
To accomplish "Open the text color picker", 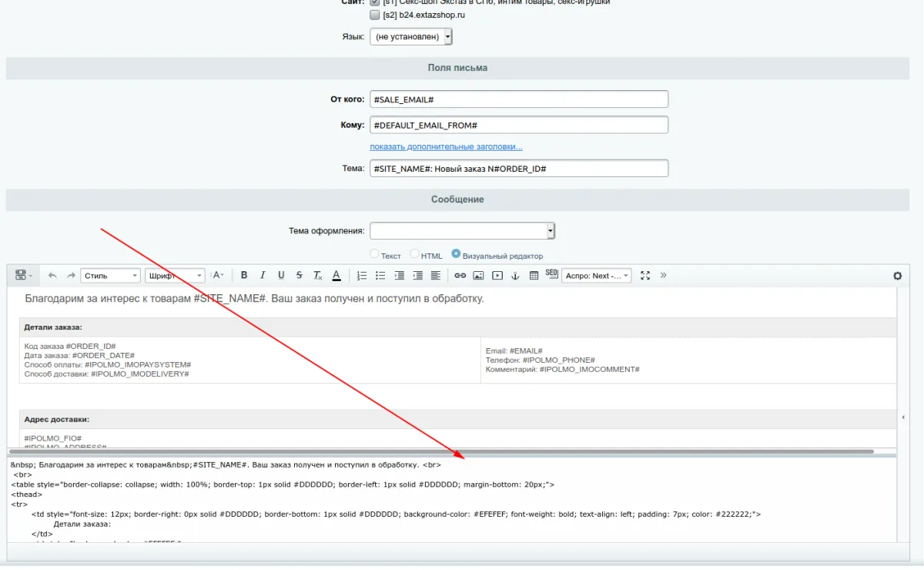I will click(x=336, y=276).
